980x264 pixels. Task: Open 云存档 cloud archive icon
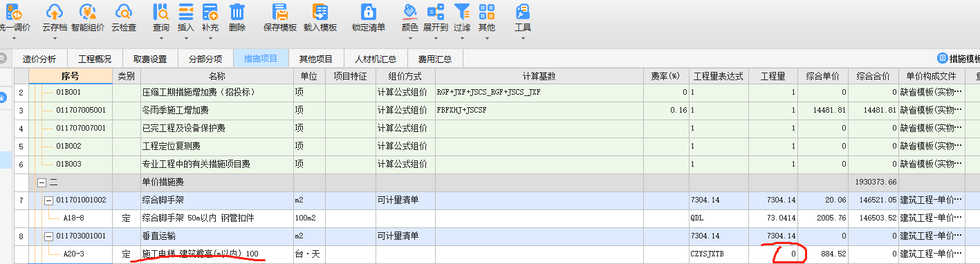tap(55, 12)
